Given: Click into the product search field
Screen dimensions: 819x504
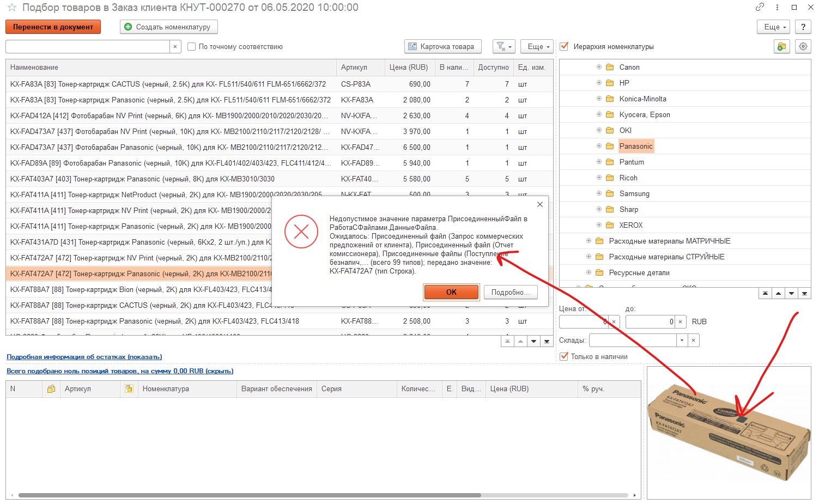Looking at the screenshot, I should [88, 47].
